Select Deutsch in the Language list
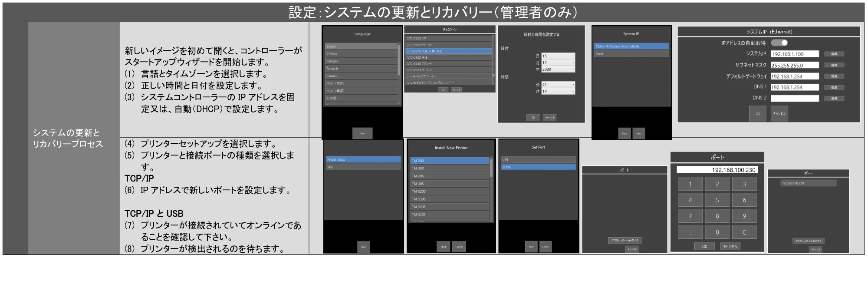Viewport: 868px width, 294px height. pos(361,68)
